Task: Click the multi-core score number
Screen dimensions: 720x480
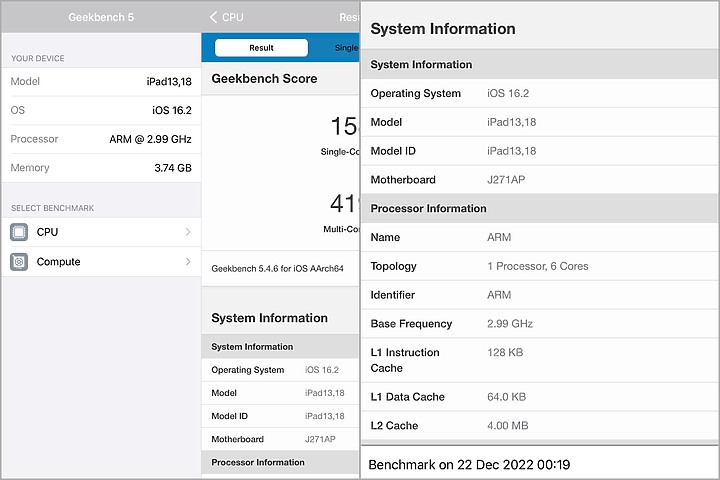Action: [343, 203]
